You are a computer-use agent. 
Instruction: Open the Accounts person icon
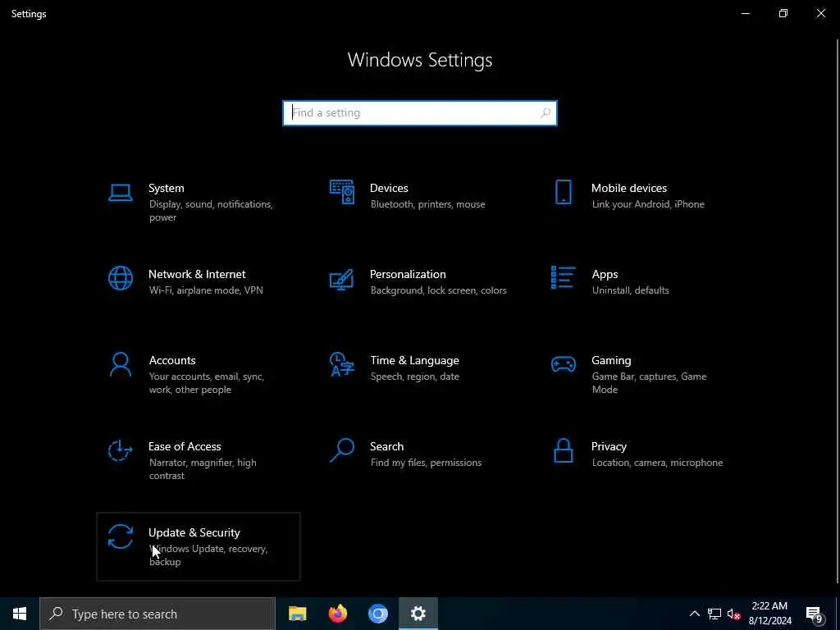pos(120,364)
